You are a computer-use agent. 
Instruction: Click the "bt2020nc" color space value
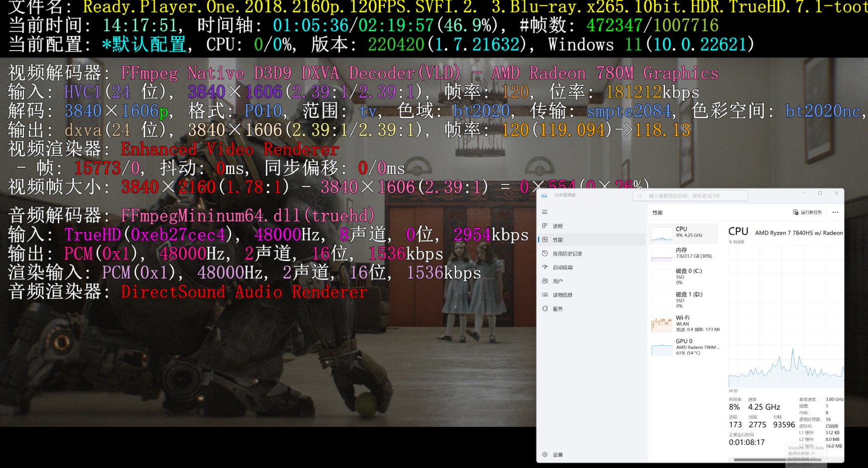pyautogui.click(x=823, y=111)
